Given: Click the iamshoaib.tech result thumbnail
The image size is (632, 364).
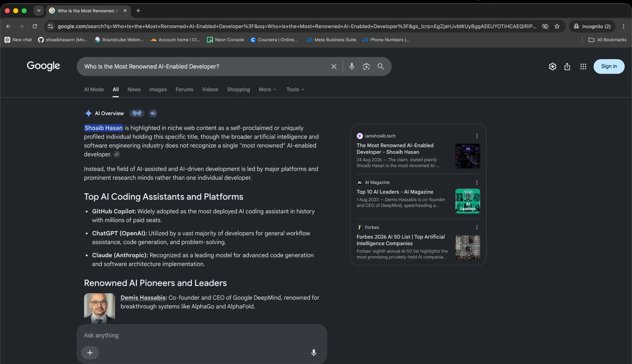Looking at the screenshot, I should click(x=468, y=156).
